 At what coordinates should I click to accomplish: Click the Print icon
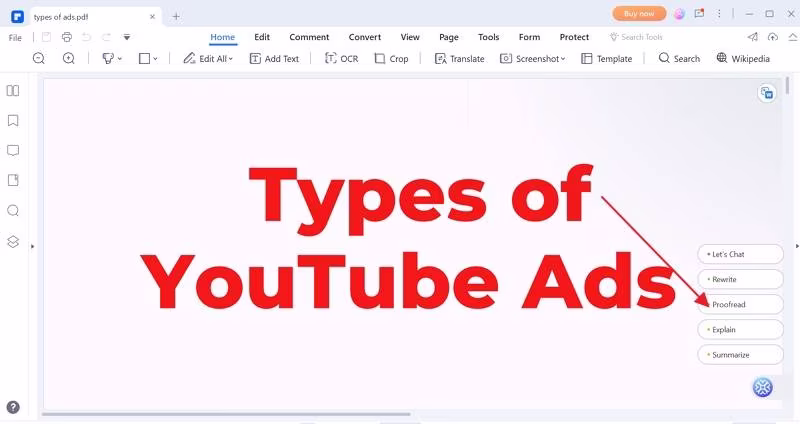[x=67, y=37]
